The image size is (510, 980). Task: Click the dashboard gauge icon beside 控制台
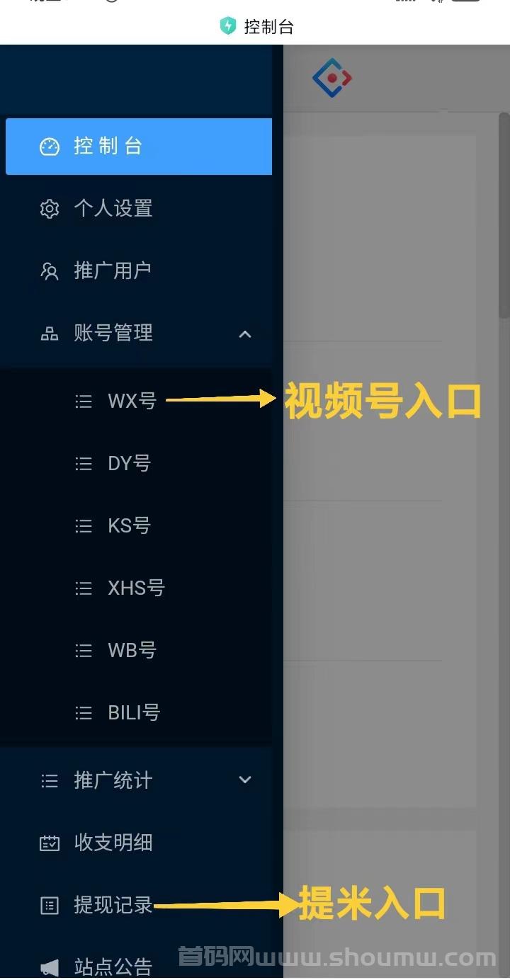[50, 147]
